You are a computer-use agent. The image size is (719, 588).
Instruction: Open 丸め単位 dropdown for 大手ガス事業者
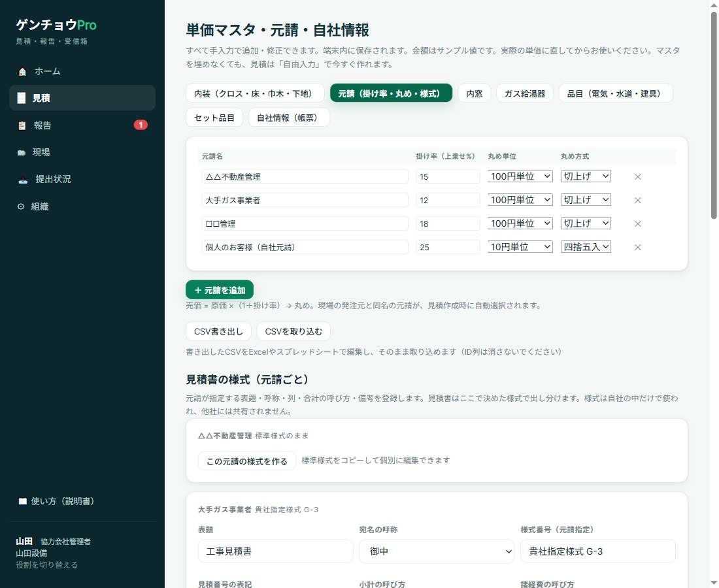520,200
